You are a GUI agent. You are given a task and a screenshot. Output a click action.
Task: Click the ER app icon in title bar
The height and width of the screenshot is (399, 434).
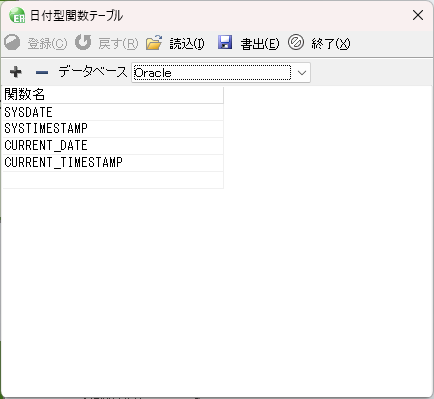pyautogui.click(x=17, y=16)
